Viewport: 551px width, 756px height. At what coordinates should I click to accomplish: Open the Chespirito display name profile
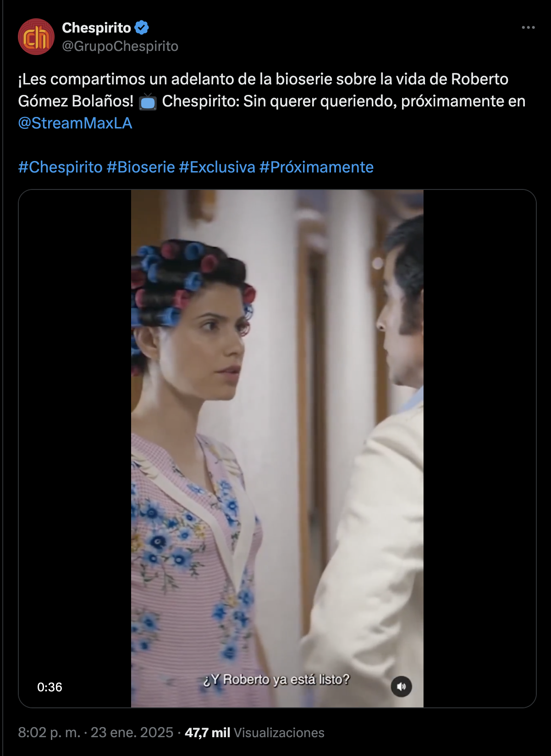pos(96,28)
